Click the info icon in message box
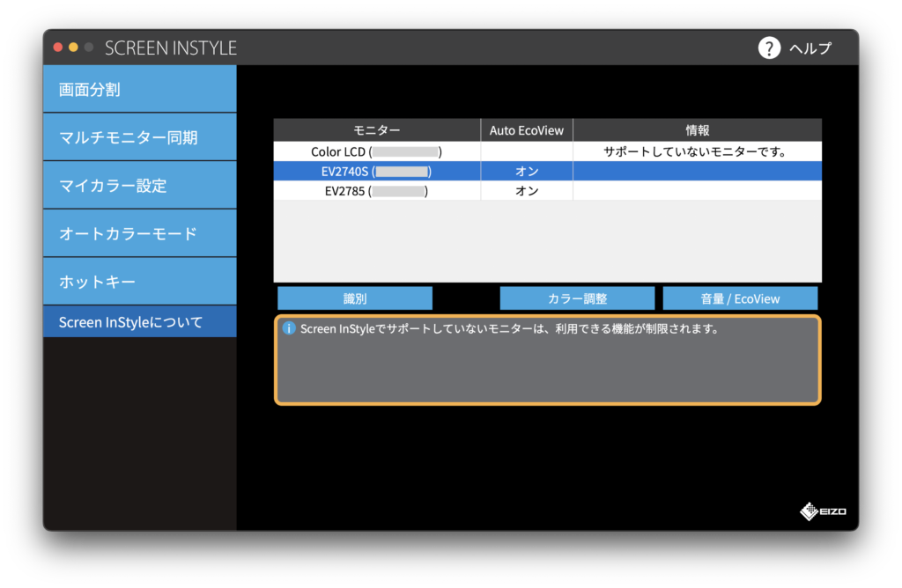This screenshot has width=902, height=588. pos(288,328)
